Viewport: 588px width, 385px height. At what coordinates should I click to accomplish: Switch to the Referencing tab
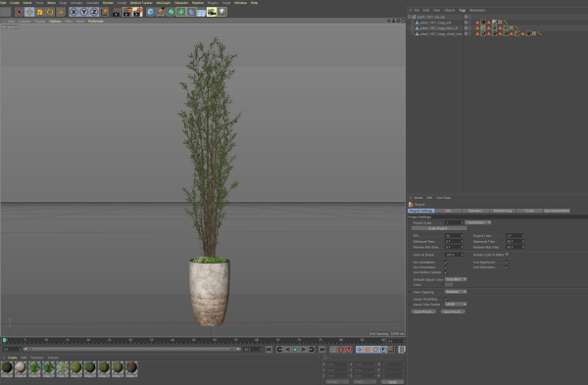(x=503, y=211)
